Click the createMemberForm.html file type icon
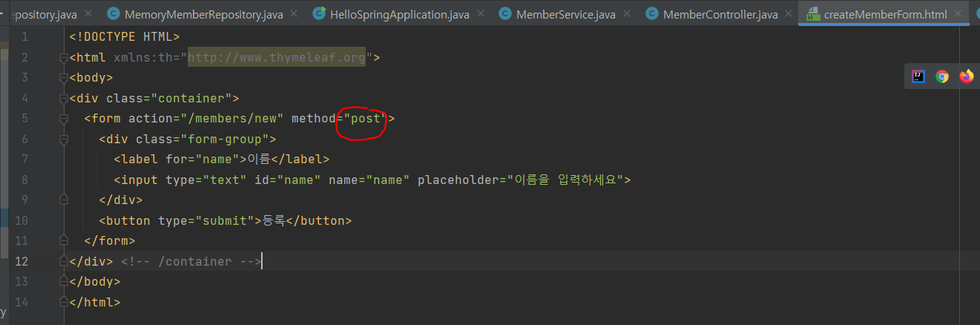 coord(812,14)
